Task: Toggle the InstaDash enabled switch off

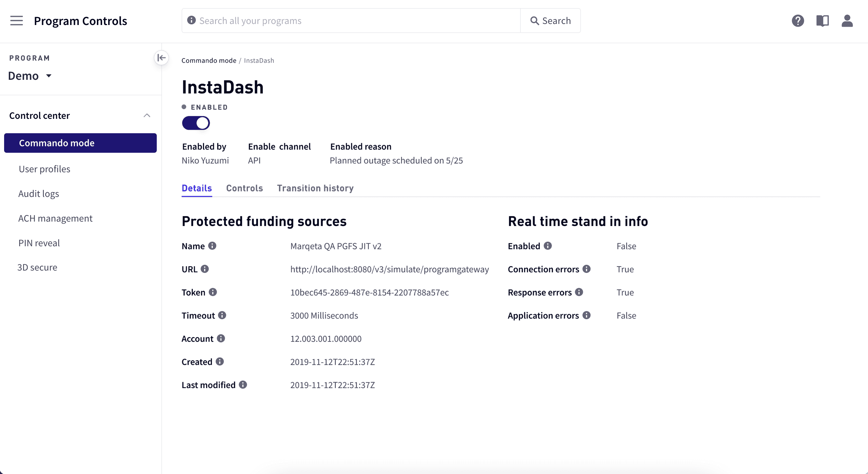Action: click(196, 123)
